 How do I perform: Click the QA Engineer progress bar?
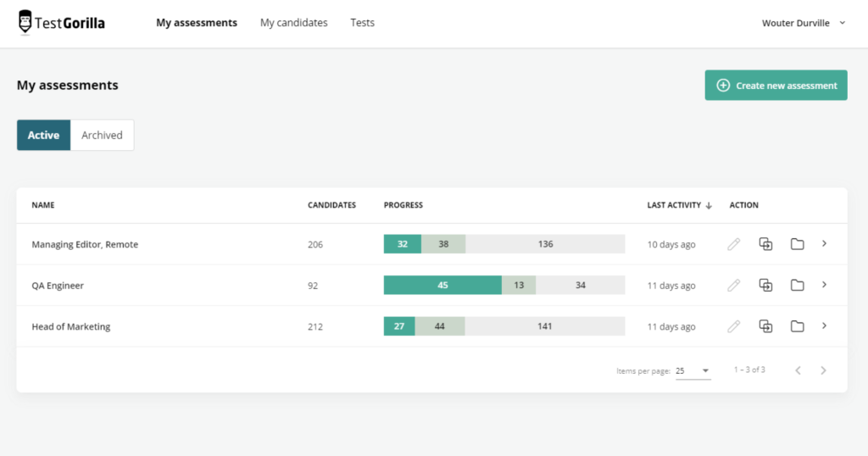[504, 286]
